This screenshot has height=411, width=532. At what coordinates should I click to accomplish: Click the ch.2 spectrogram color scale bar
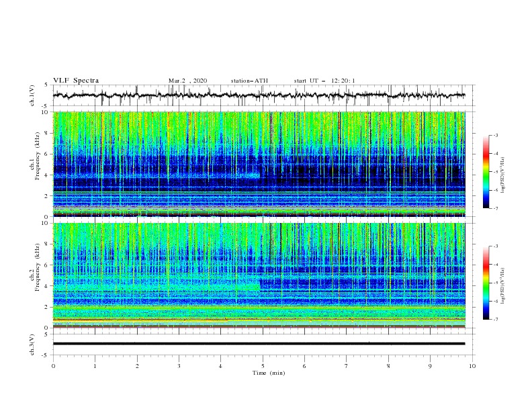point(486,283)
